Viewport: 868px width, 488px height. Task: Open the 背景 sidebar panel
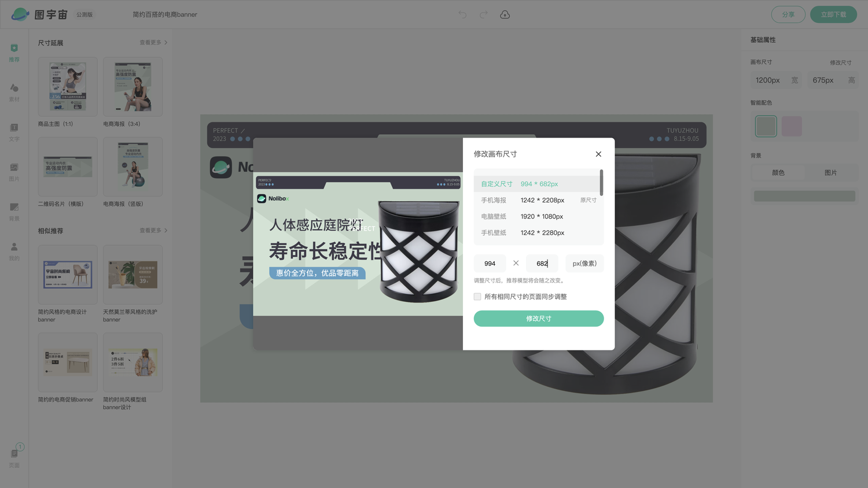[14, 212]
